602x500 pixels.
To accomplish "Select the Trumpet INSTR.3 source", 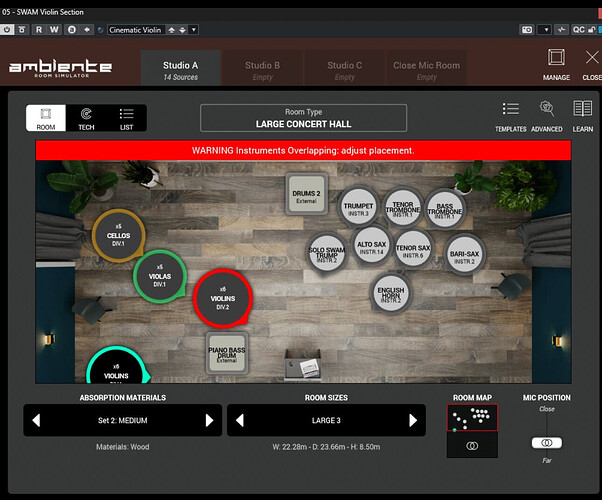I will (x=358, y=206).
